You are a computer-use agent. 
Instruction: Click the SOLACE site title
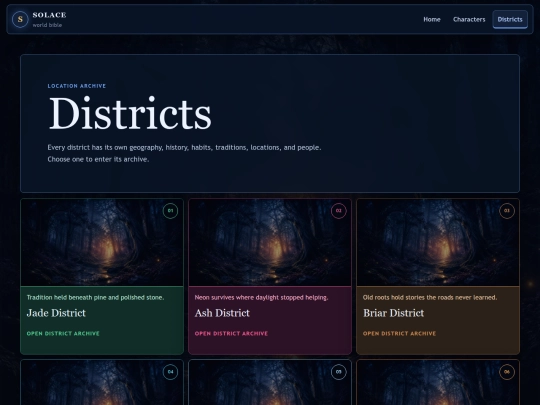(49, 15)
